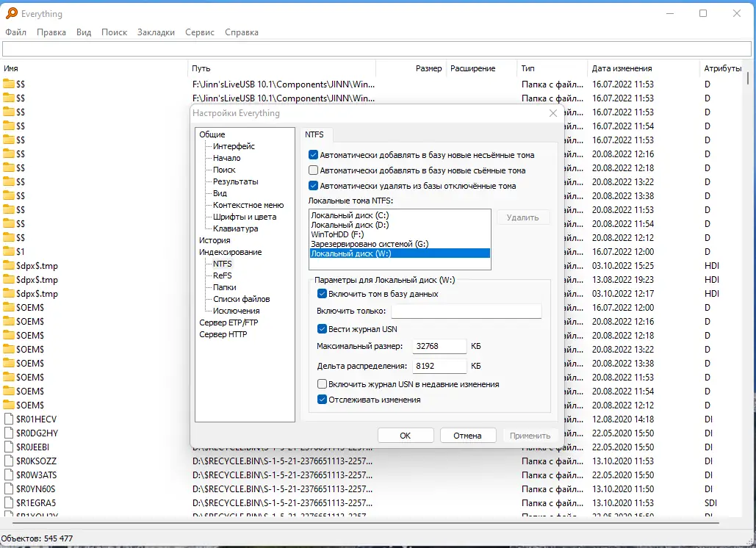Image resolution: width=756 pixels, height=548 pixels.
Task: Select Начало in settings tree
Action: click(226, 158)
